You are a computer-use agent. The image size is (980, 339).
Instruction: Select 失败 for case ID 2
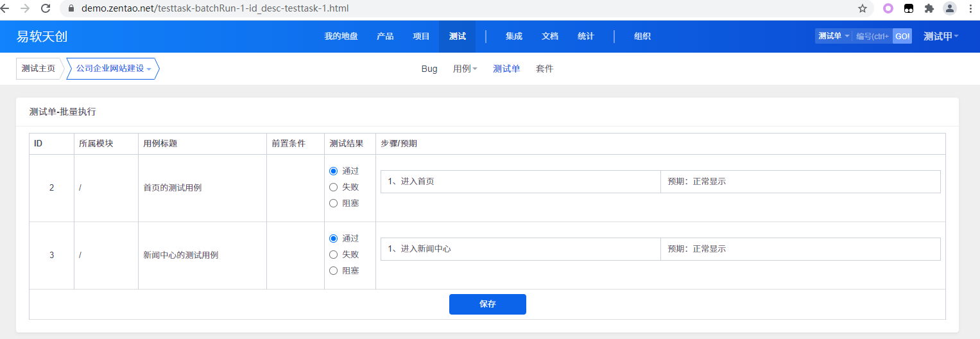pyautogui.click(x=333, y=187)
